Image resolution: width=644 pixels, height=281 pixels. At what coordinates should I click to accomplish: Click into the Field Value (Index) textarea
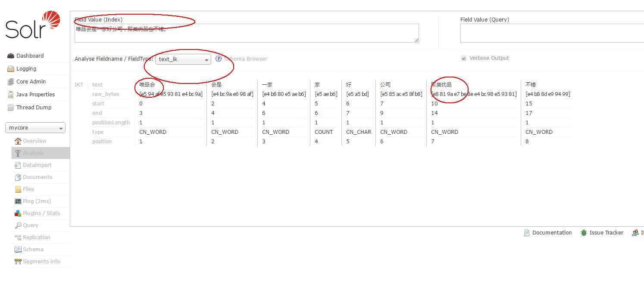click(x=247, y=33)
